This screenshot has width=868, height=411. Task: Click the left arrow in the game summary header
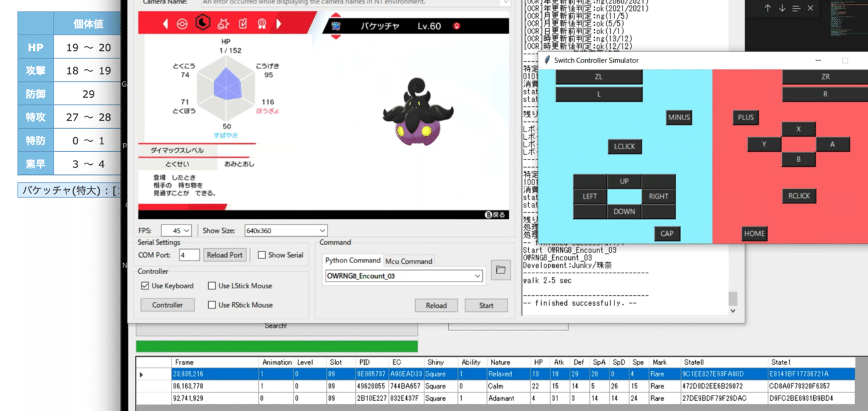165,24
